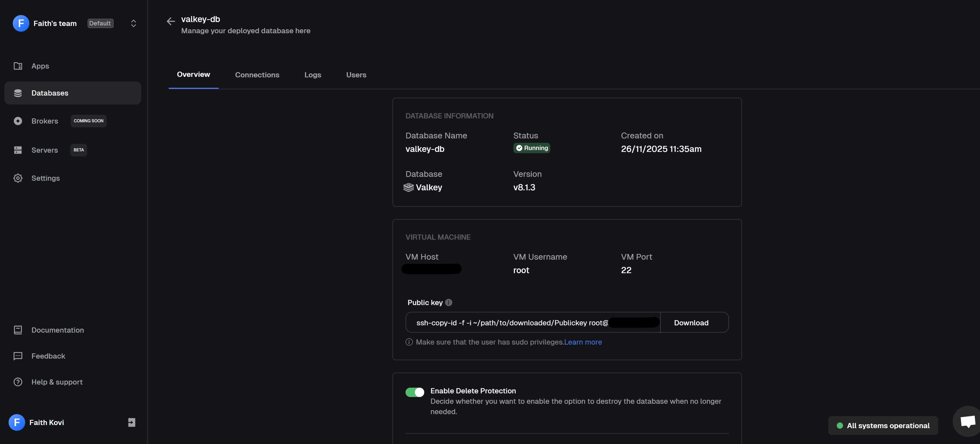The height and width of the screenshot is (444, 980).
Task: Open the Apps sidebar icon
Action: [x=18, y=66]
